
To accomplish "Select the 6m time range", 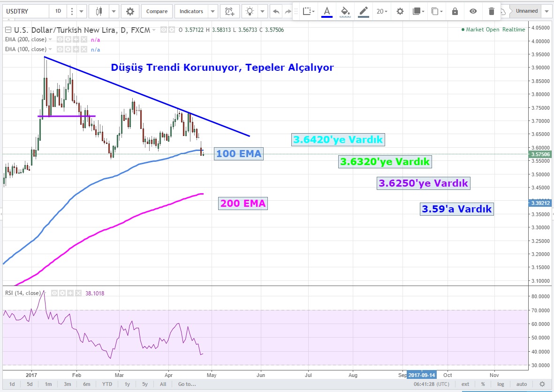I will (87, 384).
